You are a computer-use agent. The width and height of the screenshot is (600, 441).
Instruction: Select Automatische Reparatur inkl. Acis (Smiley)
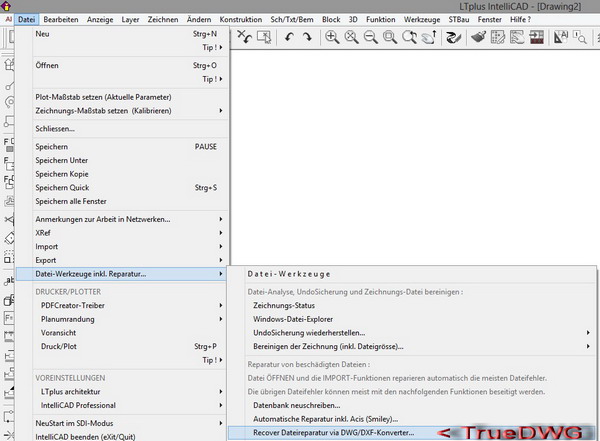[412, 419]
